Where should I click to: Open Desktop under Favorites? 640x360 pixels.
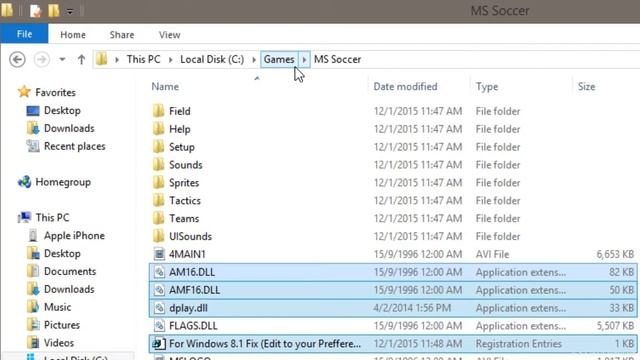pos(62,111)
